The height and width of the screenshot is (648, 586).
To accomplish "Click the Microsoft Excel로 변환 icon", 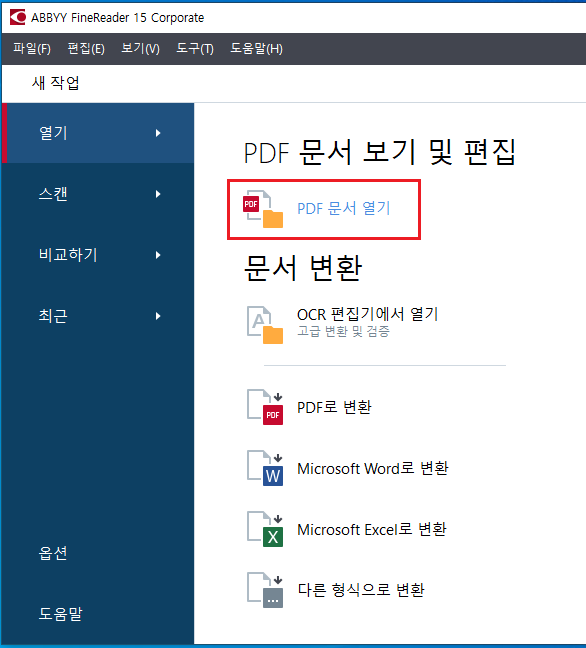I will click(x=265, y=529).
